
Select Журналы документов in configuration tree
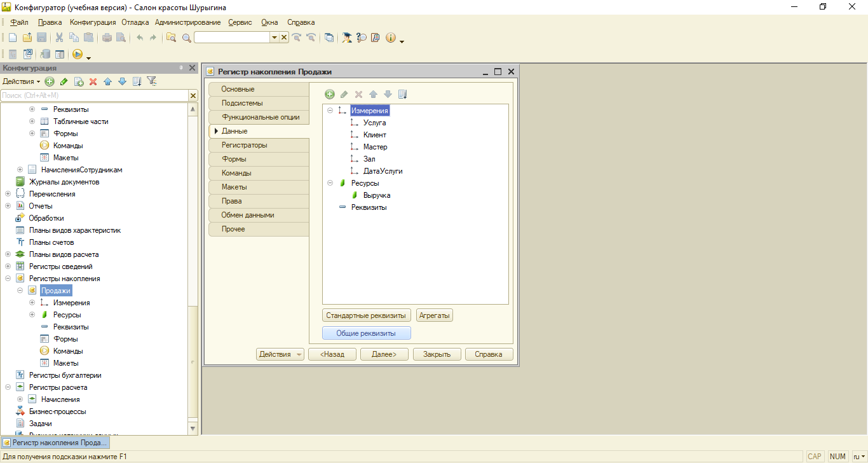click(64, 182)
